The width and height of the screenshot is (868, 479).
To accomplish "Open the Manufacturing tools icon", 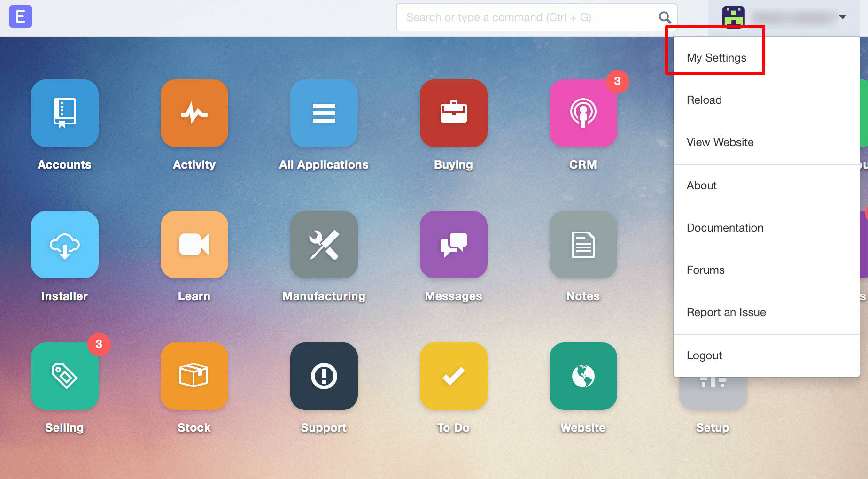I will [x=324, y=245].
